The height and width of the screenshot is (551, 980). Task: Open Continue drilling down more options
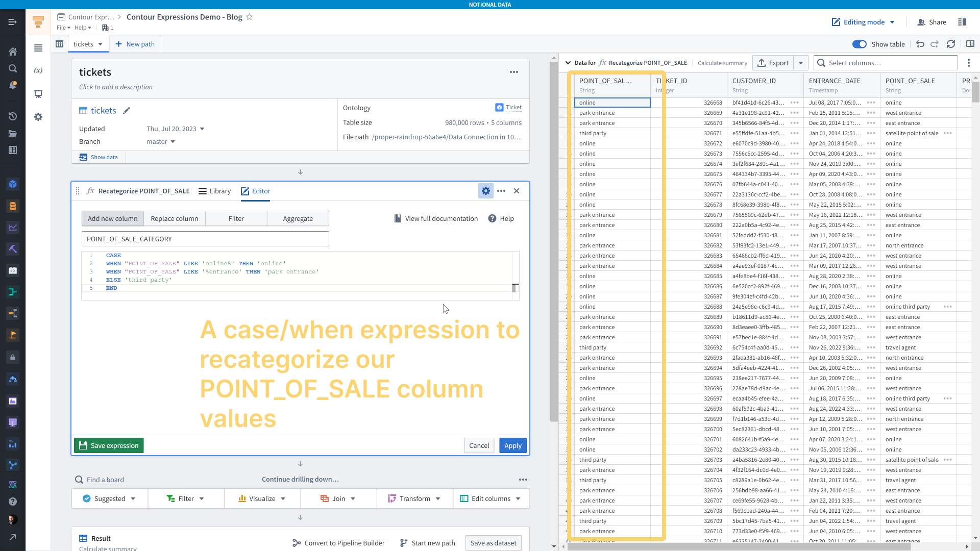(523, 480)
